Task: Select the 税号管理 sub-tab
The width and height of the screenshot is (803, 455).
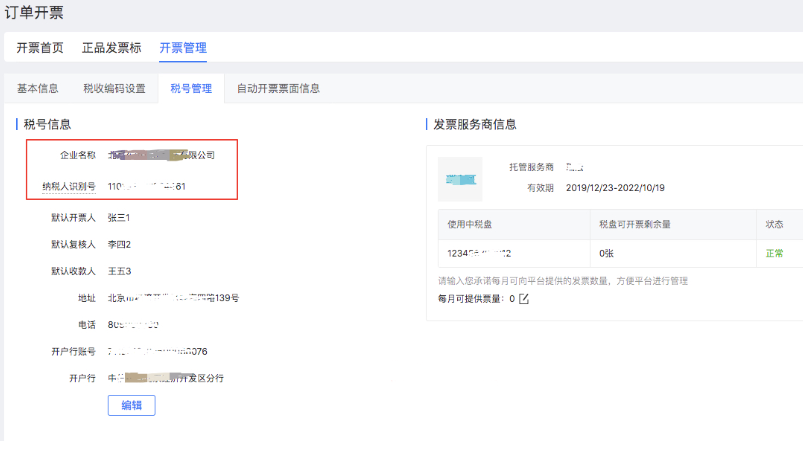Action: [x=191, y=88]
